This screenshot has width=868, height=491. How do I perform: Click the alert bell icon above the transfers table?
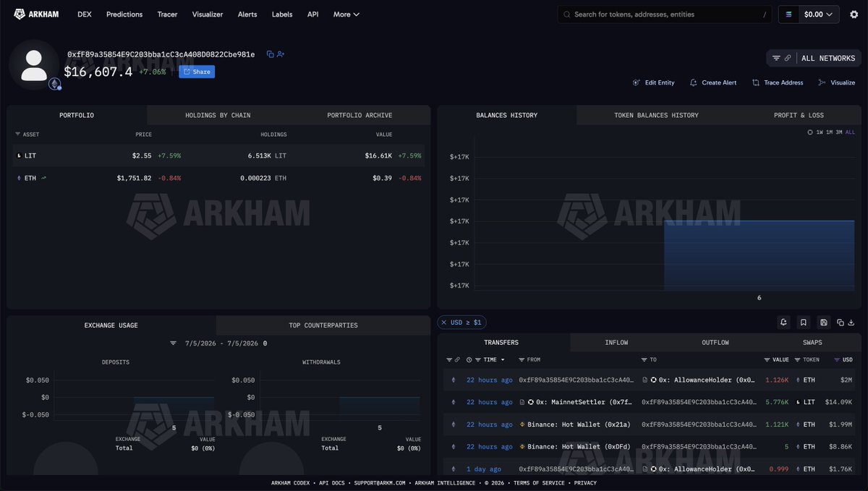(x=783, y=323)
